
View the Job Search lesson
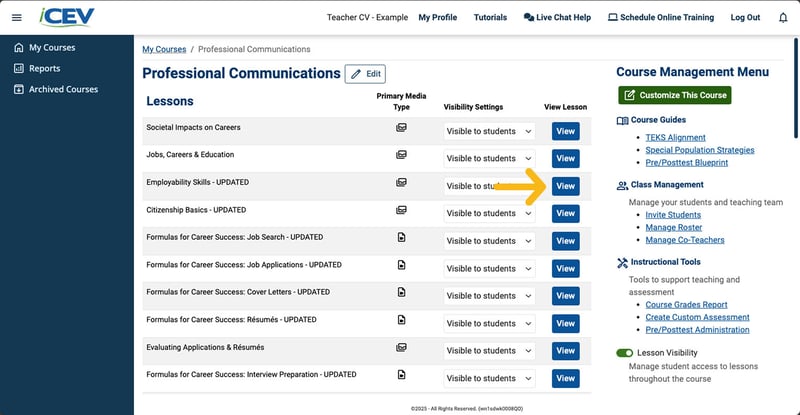[x=565, y=241]
